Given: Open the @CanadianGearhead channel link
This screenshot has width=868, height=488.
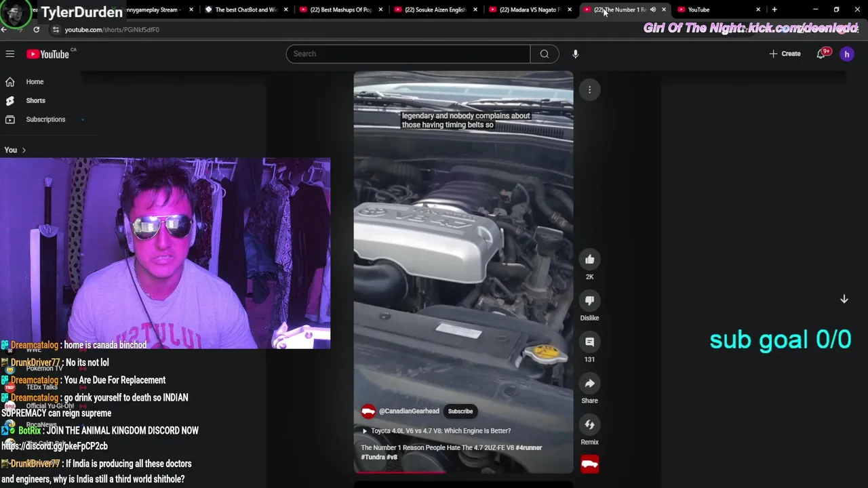Looking at the screenshot, I should [x=409, y=411].
